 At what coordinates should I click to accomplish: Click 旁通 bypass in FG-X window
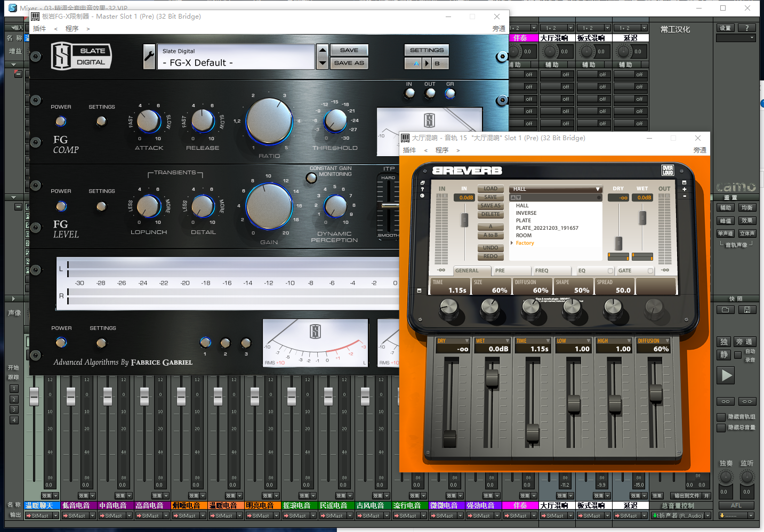[x=499, y=29]
